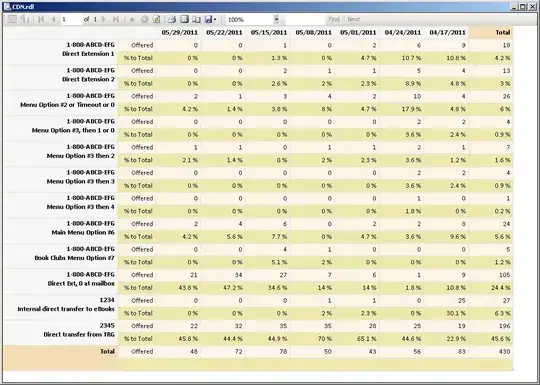540x385 pixels.
Task: Refresh the report
Action: (157, 19)
